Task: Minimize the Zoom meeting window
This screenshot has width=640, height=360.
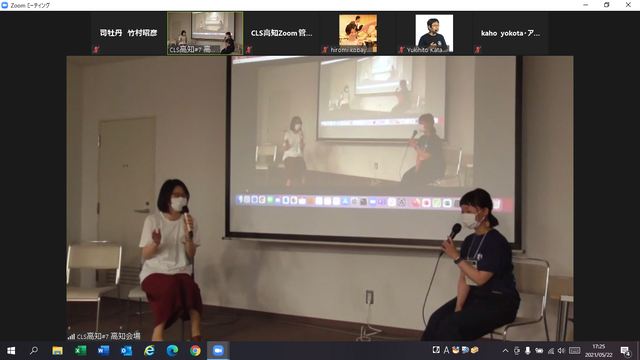Action: pos(586,5)
